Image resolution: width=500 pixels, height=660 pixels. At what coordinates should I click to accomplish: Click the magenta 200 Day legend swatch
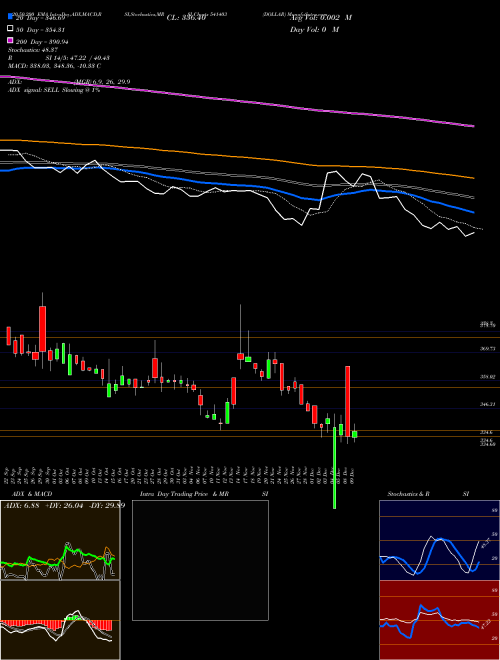10,41
